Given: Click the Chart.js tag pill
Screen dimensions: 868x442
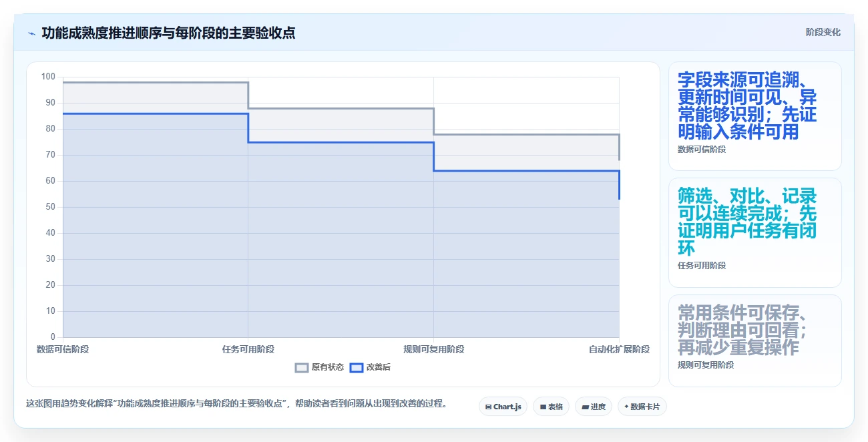Looking at the screenshot, I should point(503,407).
